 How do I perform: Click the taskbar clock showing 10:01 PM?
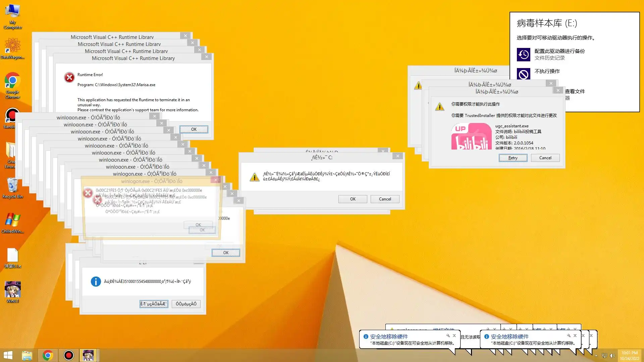coord(629,356)
